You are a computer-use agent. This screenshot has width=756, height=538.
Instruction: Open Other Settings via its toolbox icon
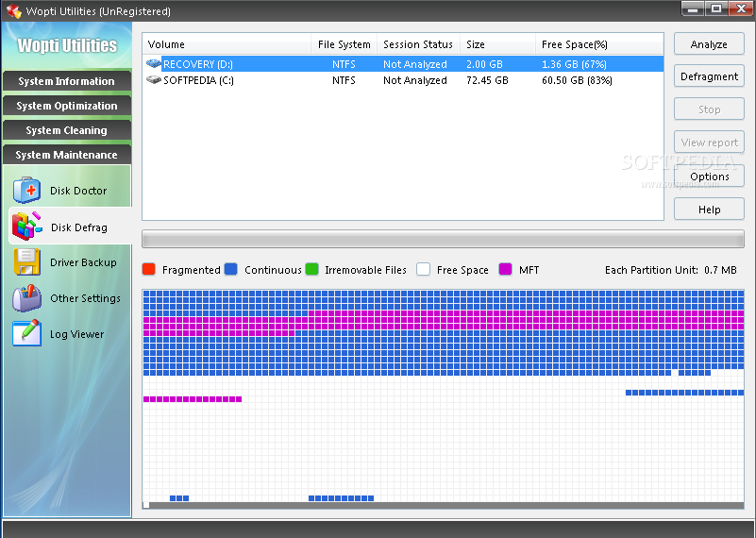coord(27,298)
